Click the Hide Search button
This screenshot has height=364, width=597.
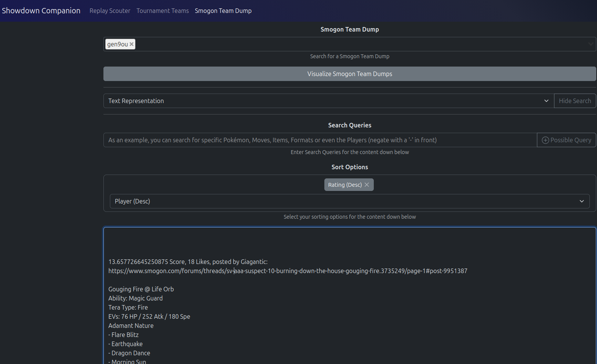click(575, 101)
